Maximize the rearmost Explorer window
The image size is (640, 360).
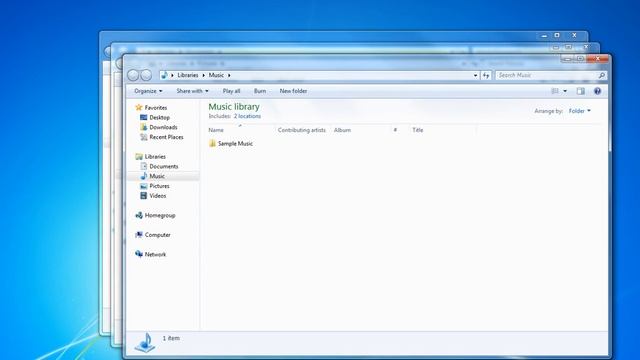[x=557, y=36]
